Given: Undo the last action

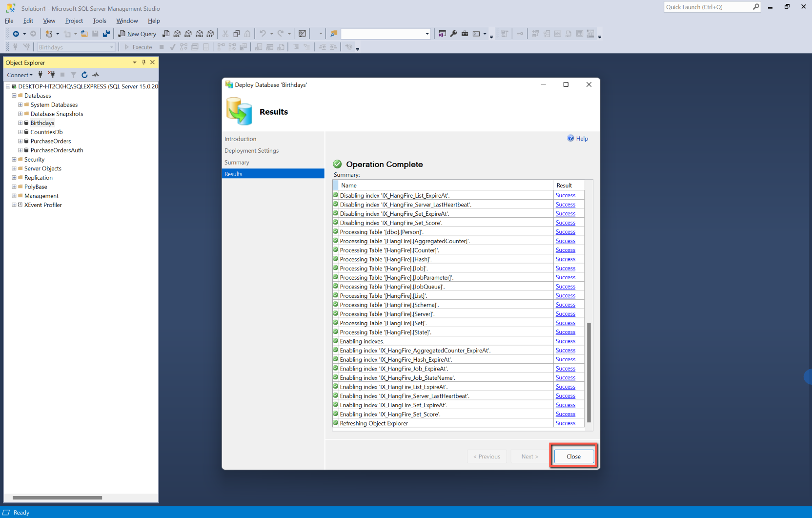Looking at the screenshot, I should click(x=263, y=34).
